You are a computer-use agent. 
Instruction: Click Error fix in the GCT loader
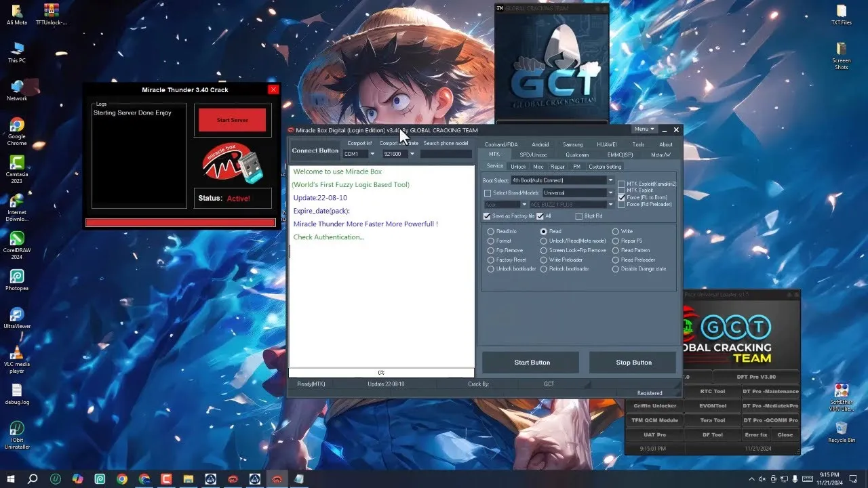pyautogui.click(x=756, y=434)
